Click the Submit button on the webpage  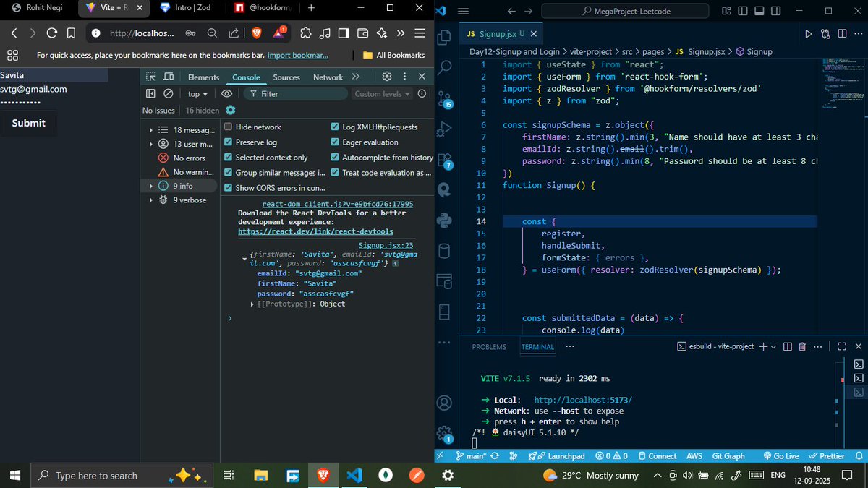28,123
